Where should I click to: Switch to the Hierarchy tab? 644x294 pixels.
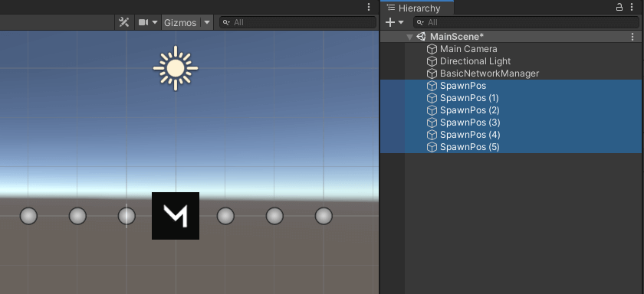click(x=417, y=8)
